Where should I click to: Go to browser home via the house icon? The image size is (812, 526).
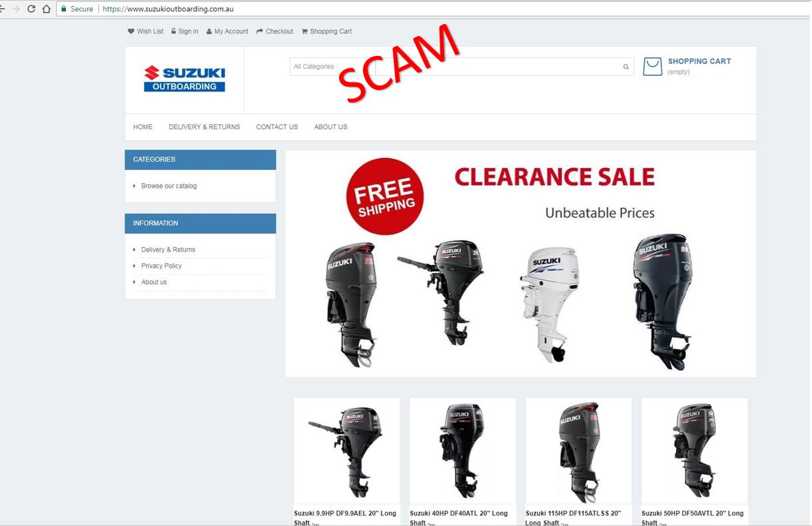point(46,9)
